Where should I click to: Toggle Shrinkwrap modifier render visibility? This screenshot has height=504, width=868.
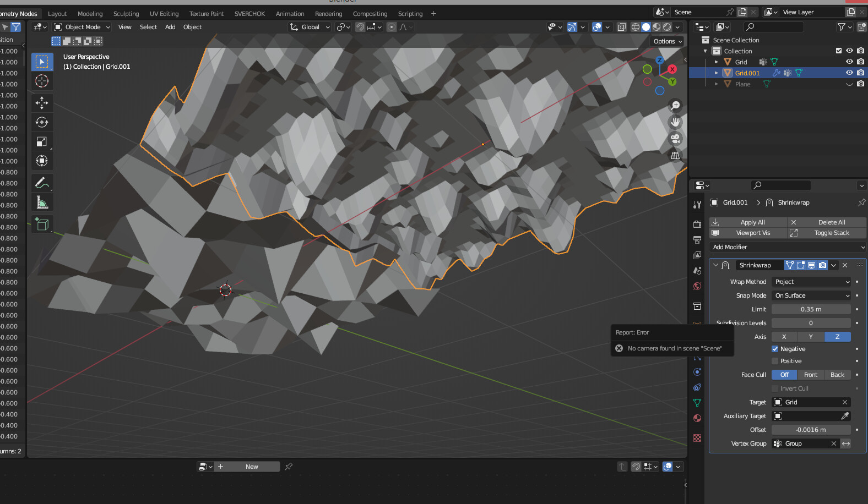pos(822,265)
